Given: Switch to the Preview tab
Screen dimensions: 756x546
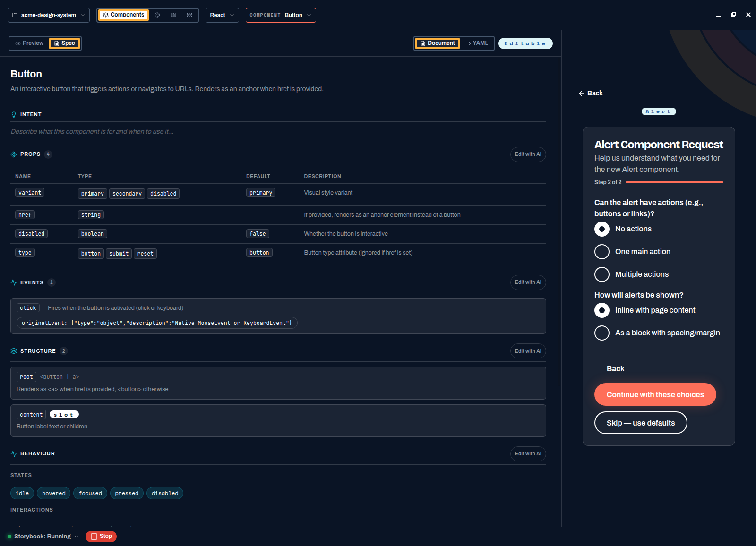Looking at the screenshot, I should click(x=29, y=43).
